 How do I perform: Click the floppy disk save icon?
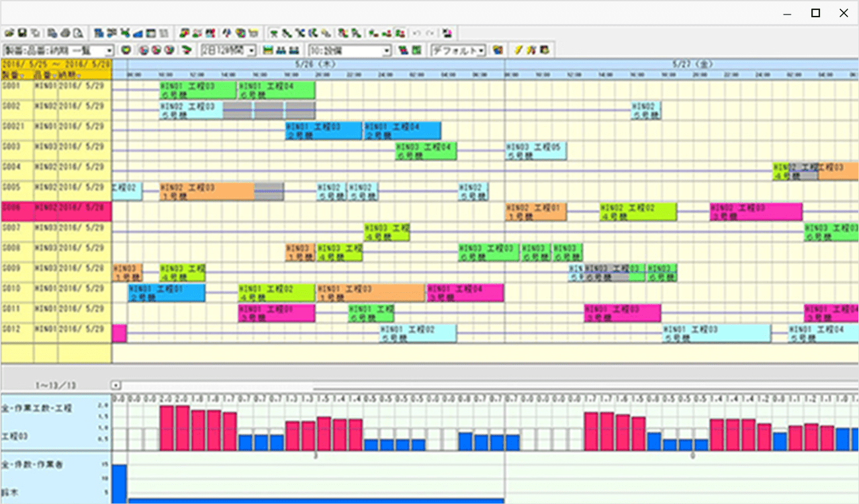coord(22,33)
